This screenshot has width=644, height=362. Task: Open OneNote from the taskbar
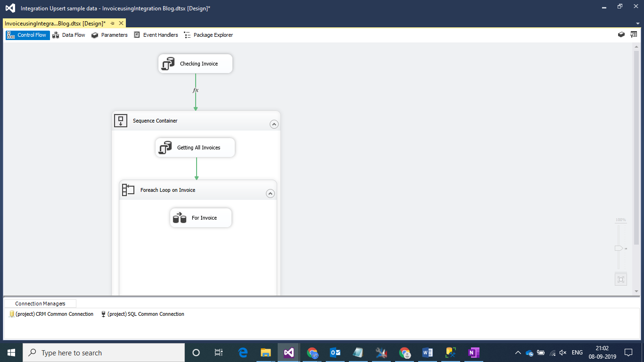[x=474, y=353]
